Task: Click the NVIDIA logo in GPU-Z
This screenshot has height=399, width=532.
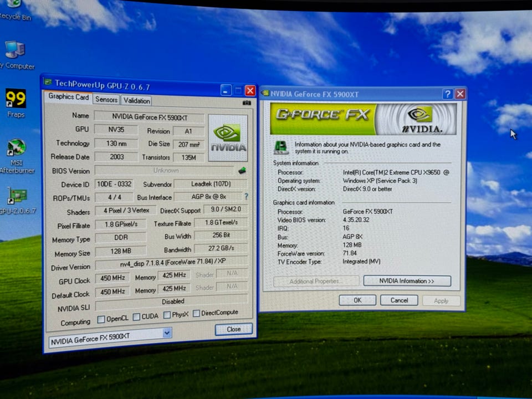Action: 227,138
